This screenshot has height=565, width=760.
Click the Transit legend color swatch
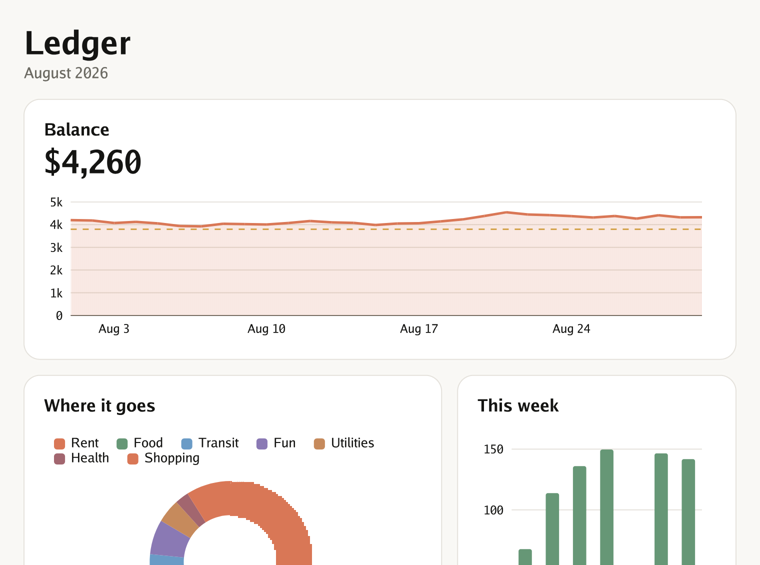187,444
